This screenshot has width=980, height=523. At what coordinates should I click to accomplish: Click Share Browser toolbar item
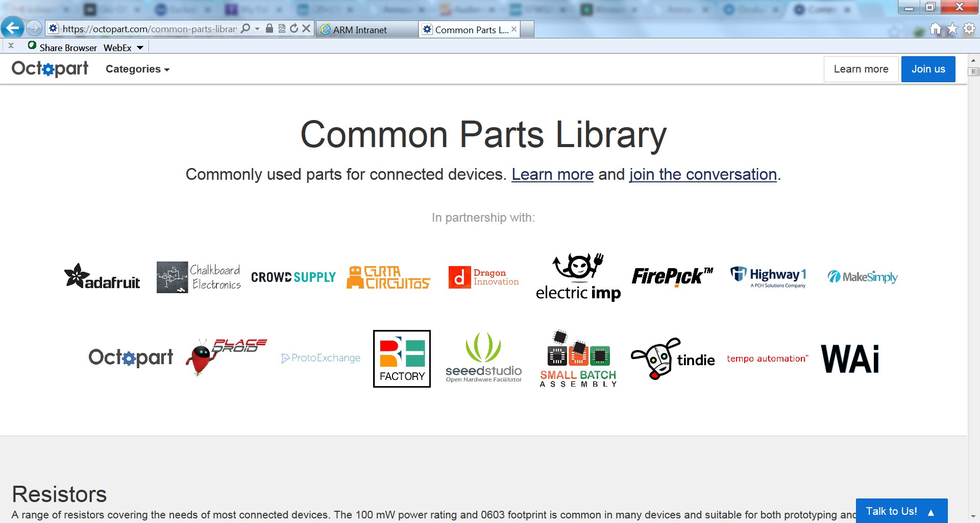(x=62, y=47)
